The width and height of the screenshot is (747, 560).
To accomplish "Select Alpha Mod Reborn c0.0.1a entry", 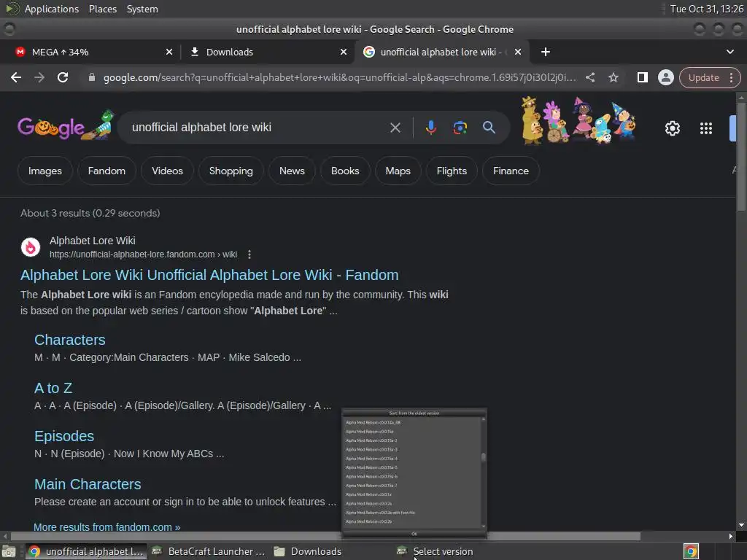I will pos(368,494).
